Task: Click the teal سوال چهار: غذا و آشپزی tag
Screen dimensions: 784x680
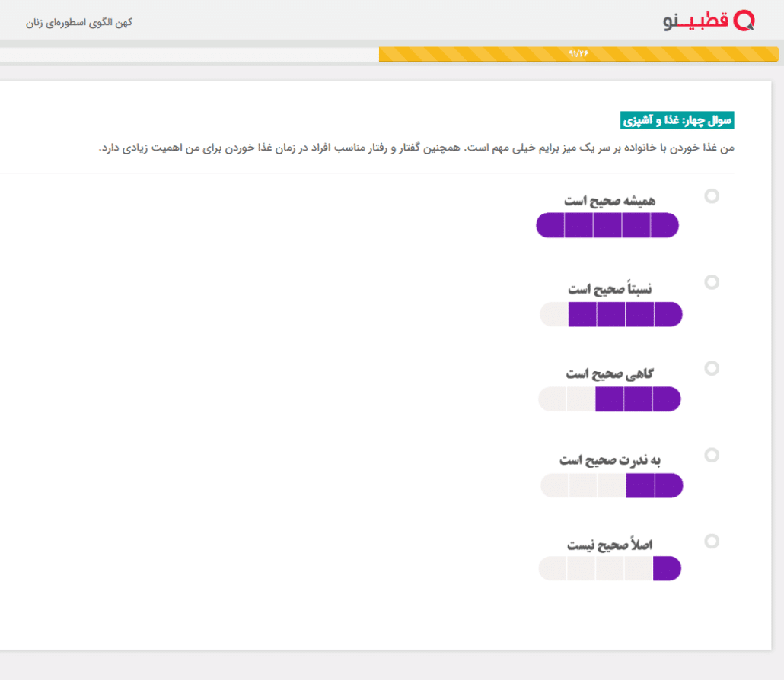Action: click(x=677, y=120)
